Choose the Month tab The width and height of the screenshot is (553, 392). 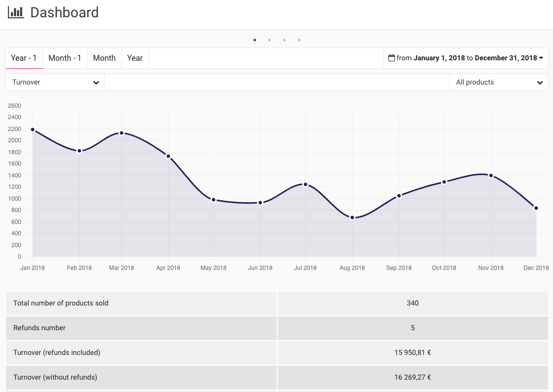(x=104, y=58)
